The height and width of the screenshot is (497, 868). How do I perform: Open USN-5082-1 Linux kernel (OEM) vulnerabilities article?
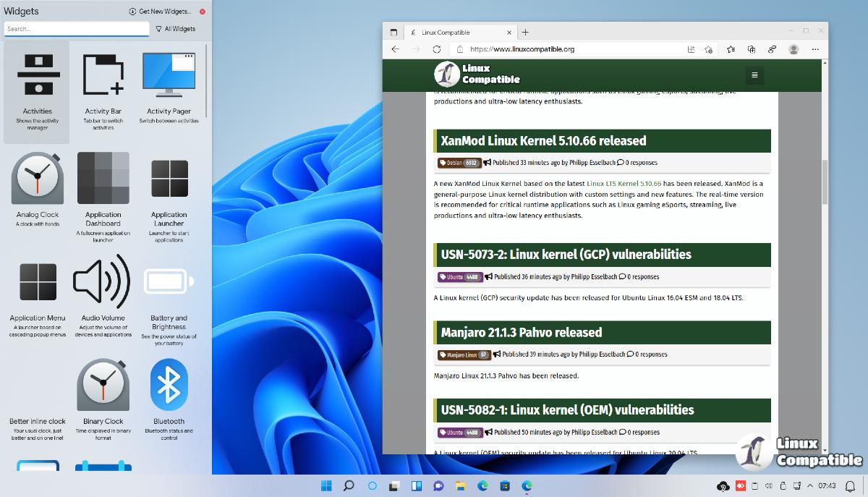[568, 409]
